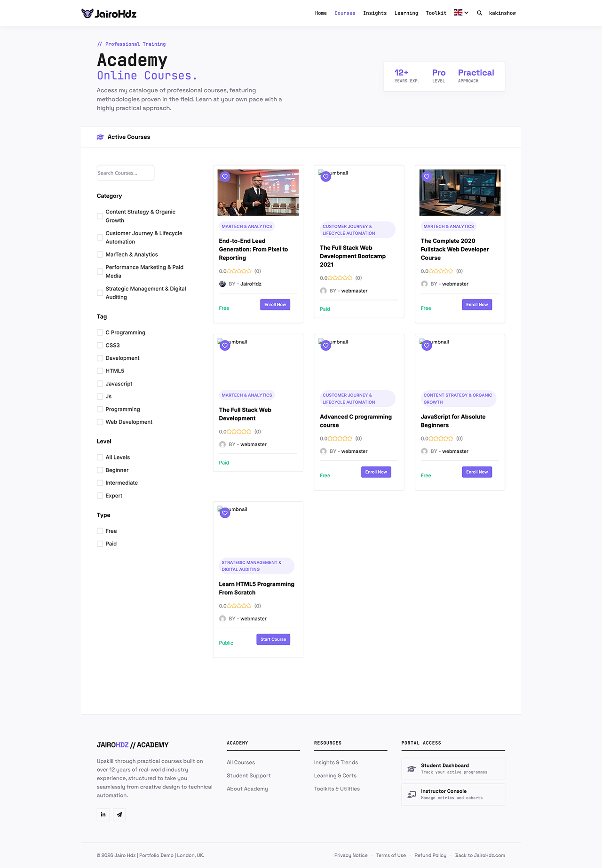Click JairoHdz author avatar on first course

222,284
